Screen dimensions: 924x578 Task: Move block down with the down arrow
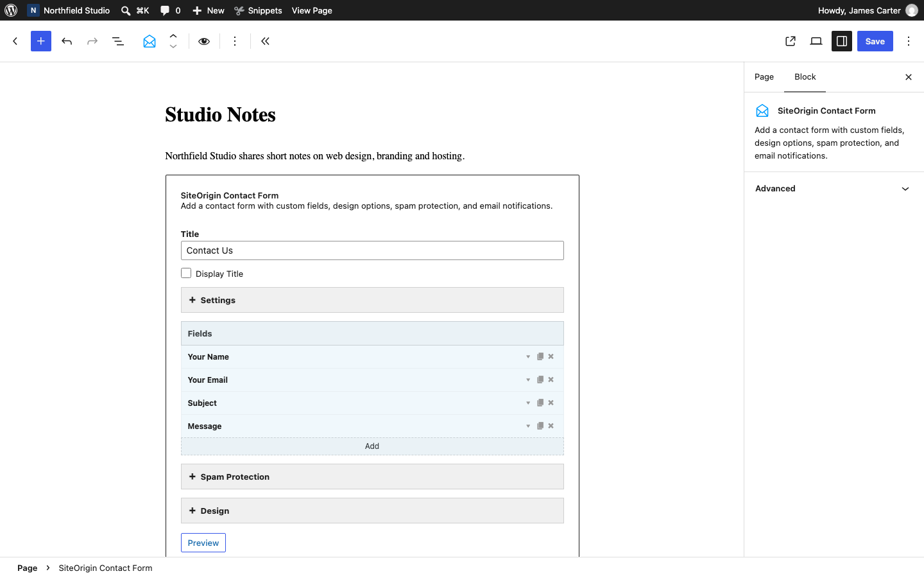pos(173,46)
